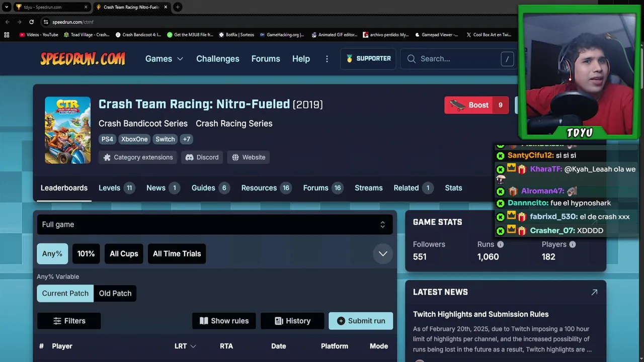Click the Supporter medal button
The width and height of the screenshot is (644, 362).
[x=368, y=59]
